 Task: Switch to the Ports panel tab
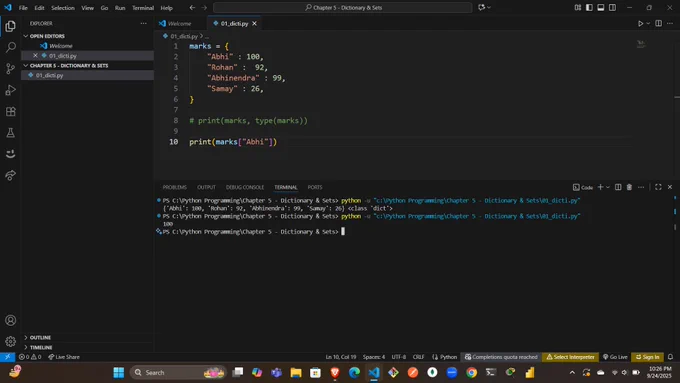315,187
